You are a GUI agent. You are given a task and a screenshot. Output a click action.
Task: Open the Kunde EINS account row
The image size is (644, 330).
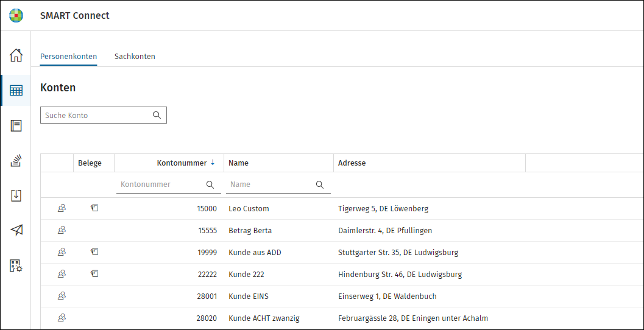342,297
